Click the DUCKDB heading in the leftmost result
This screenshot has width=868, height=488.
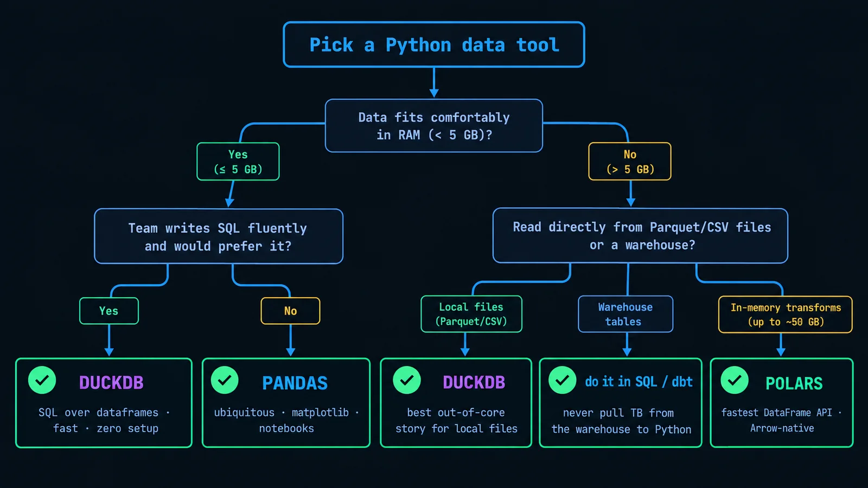pyautogui.click(x=111, y=383)
